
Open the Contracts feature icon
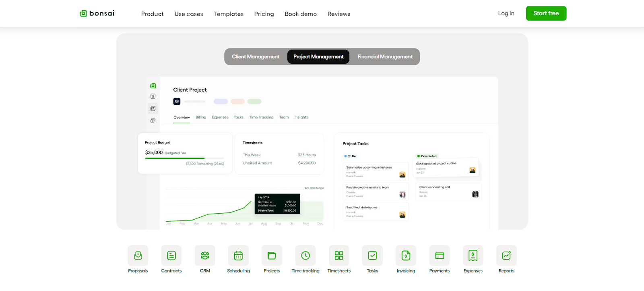pyautogui.click(x=171, y=256)
